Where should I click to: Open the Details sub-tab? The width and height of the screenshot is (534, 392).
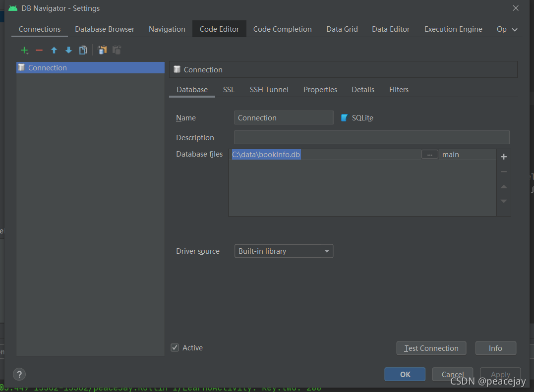tap(363, 90)
